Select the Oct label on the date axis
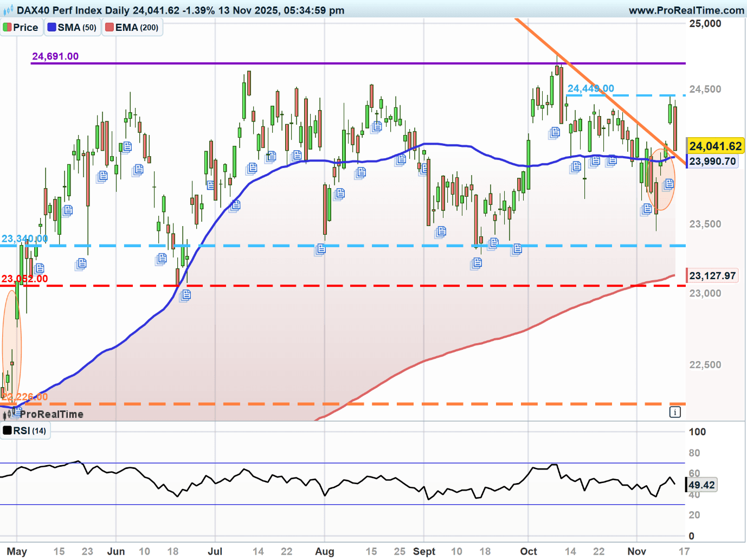This screenshot has width=747, height=560. (x=529, y=551)
